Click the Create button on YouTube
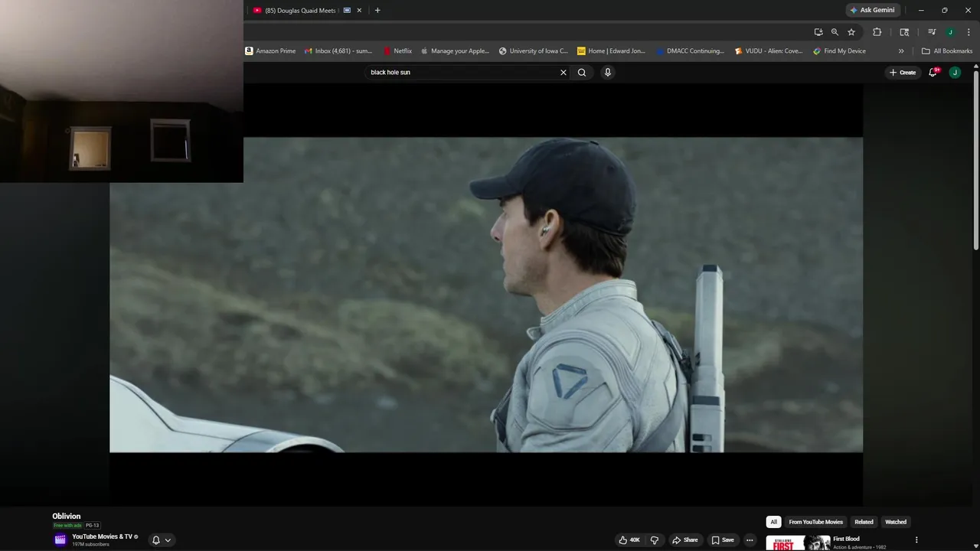The width and height of the screenshot is (980, 551). (x=903, y=73)
